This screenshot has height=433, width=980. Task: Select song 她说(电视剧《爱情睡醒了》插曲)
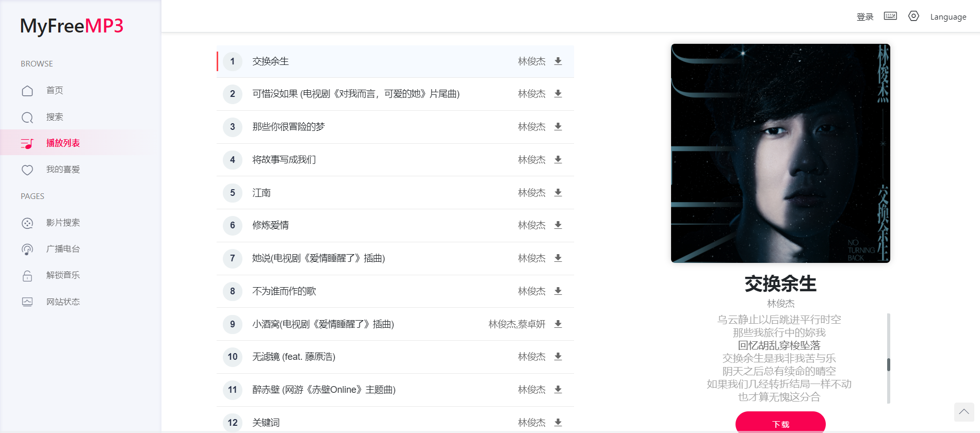pos(319,258)
